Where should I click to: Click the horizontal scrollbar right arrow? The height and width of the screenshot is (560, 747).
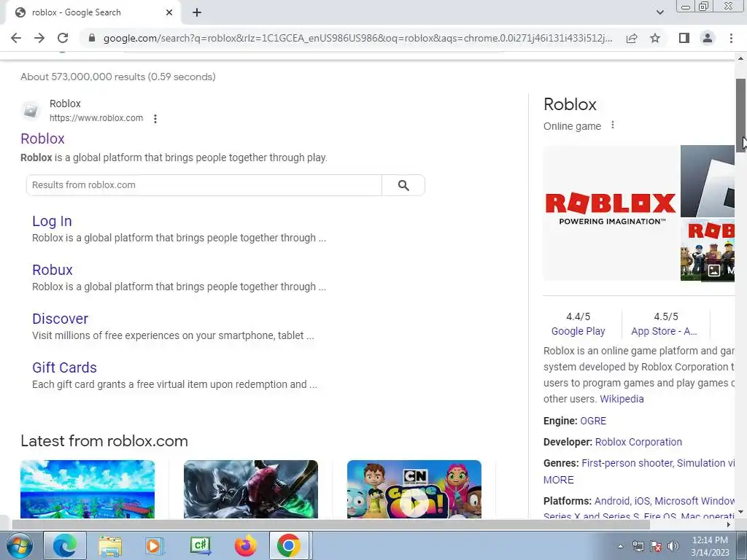coord(729,524)
